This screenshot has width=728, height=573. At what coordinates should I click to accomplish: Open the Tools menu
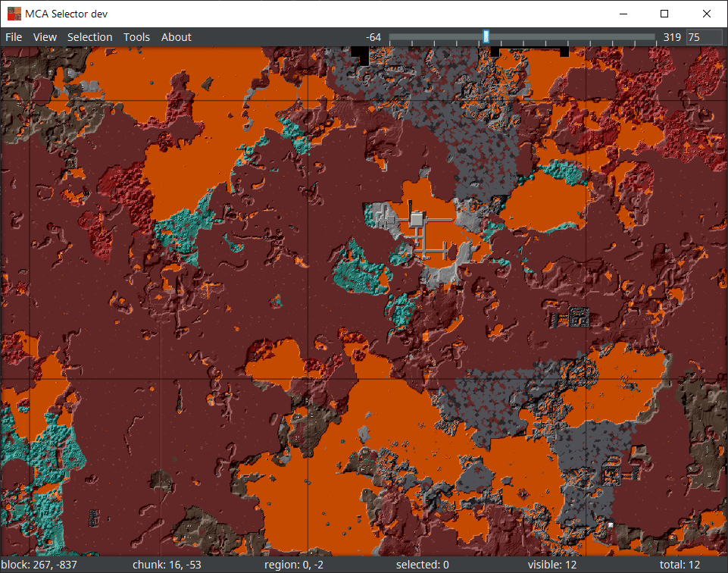coord(136,36)
